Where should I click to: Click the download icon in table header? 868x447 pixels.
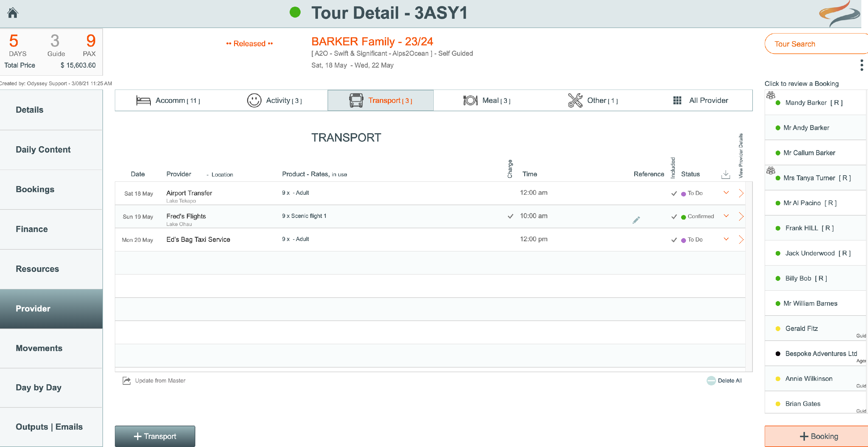(x=725, y=174)
